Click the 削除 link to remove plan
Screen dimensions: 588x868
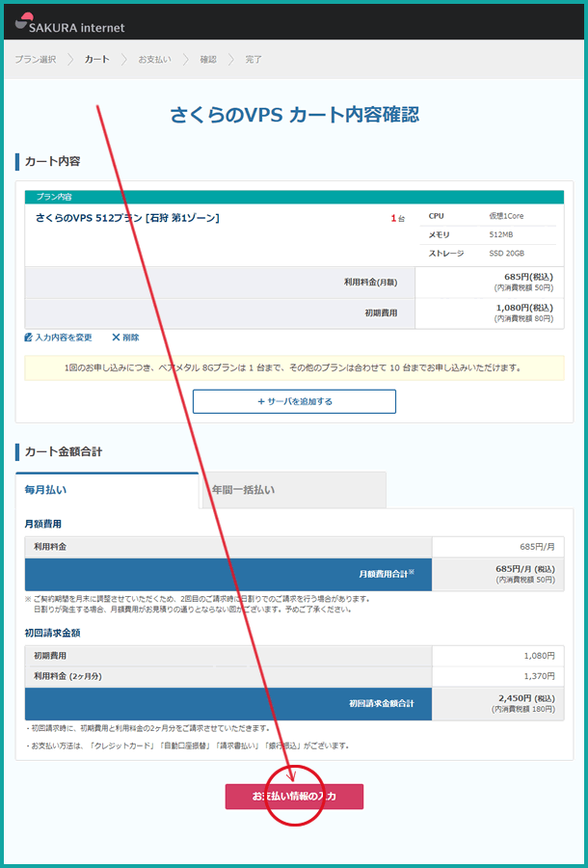(131, 338)
